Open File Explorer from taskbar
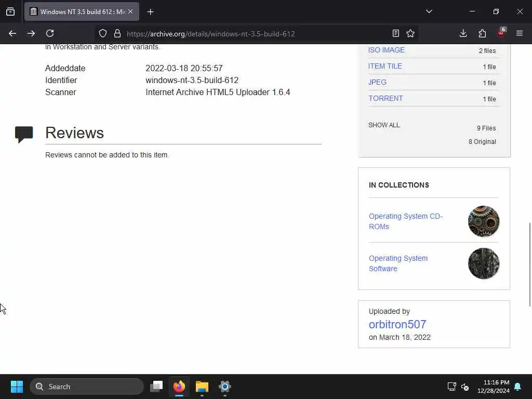 click(x=202, y=387)
